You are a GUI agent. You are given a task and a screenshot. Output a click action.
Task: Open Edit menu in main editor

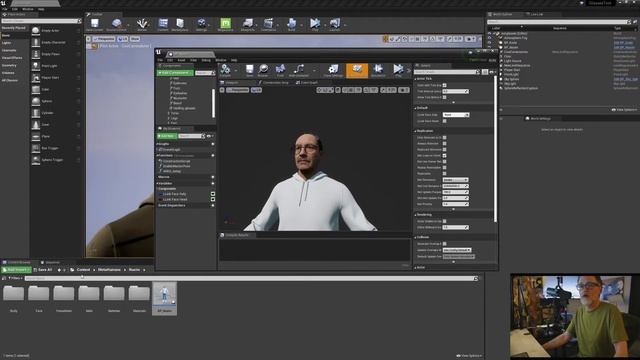point(15,9)
